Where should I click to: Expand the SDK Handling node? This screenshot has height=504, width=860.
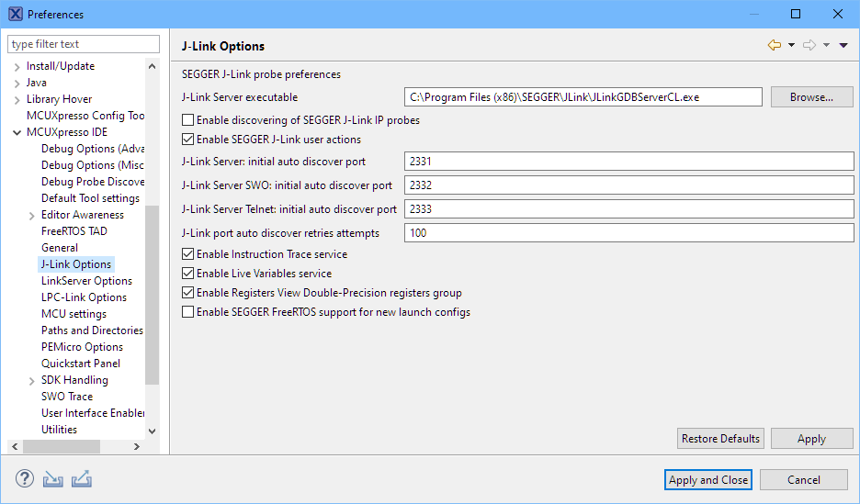tap(32, 381)
